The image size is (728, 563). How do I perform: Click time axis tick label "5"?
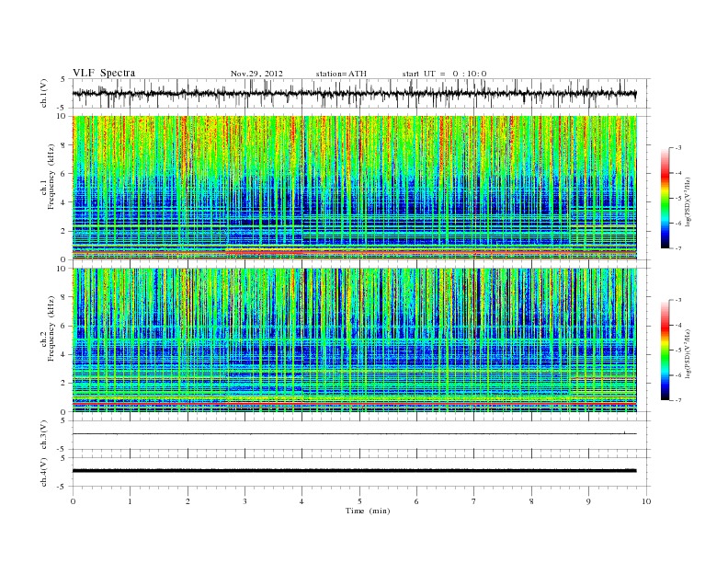click(x=359, y=501)
